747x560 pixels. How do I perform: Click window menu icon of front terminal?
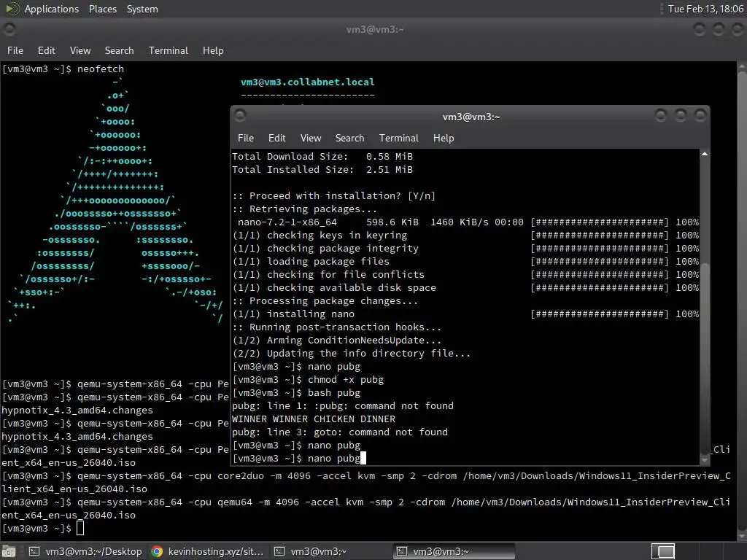point(240,115)
